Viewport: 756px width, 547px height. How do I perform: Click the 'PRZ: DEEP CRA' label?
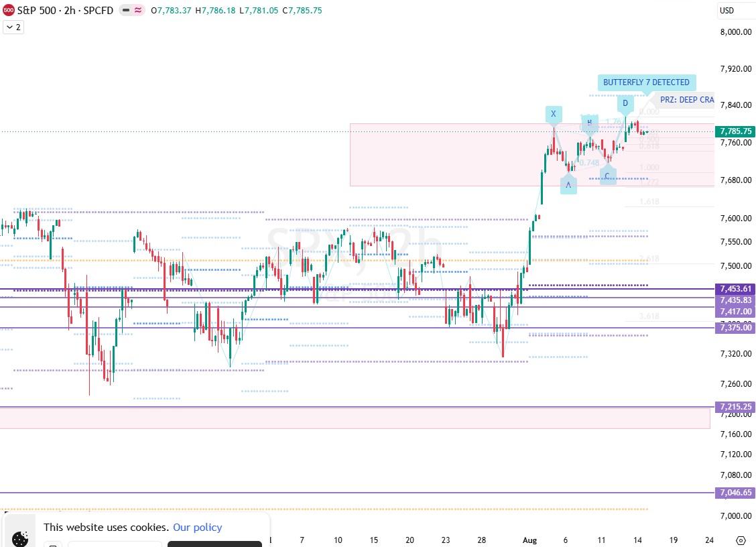(x=686, y=99)
